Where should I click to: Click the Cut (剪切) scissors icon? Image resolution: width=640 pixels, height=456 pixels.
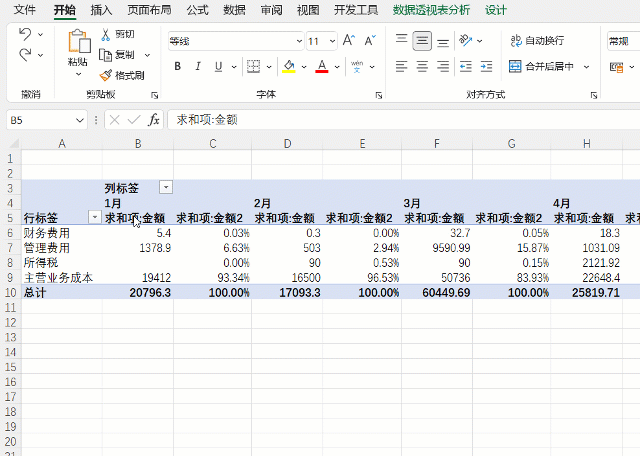pos(107,34)
